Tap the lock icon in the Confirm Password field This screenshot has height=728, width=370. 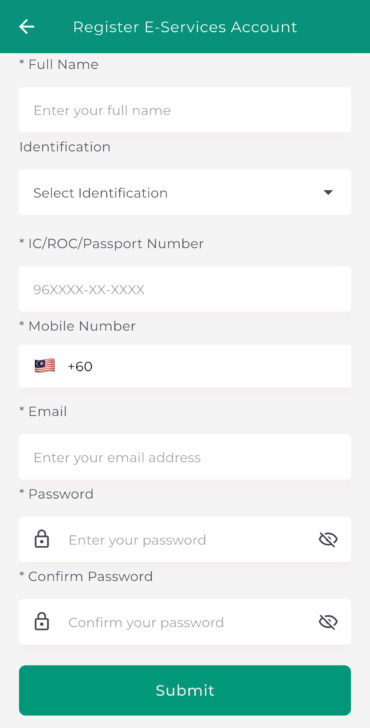pos(42,621)
